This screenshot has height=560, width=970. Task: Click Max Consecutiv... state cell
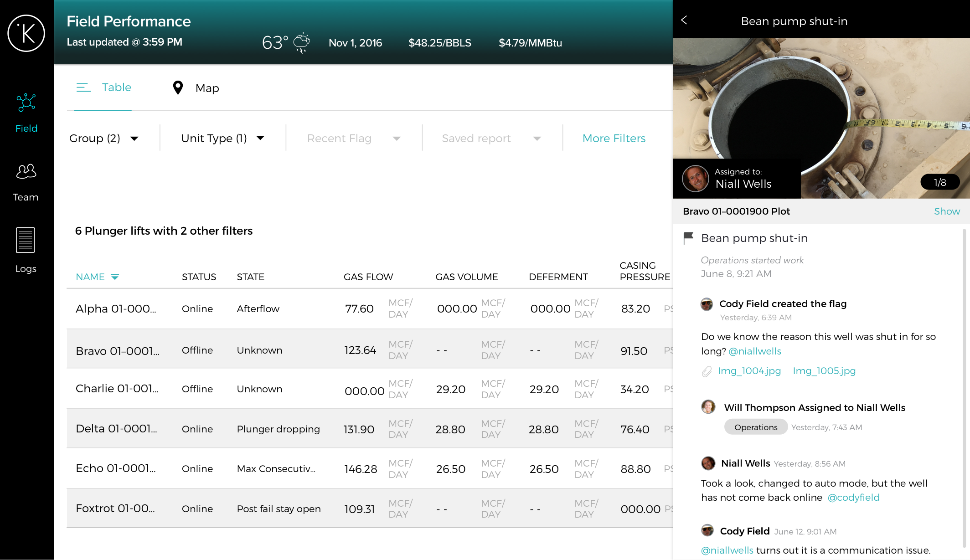[x=276, y=469]
